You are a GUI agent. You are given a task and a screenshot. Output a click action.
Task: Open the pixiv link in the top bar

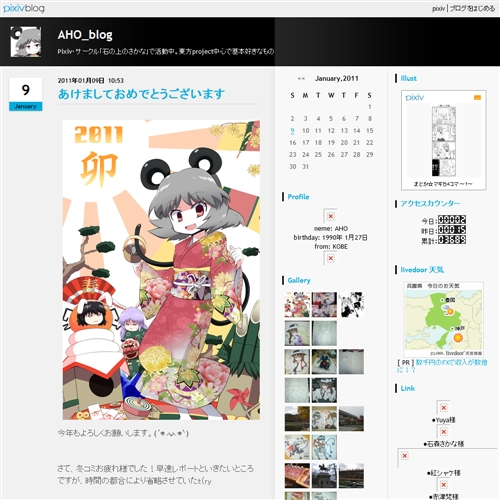[x=438, y=9]
